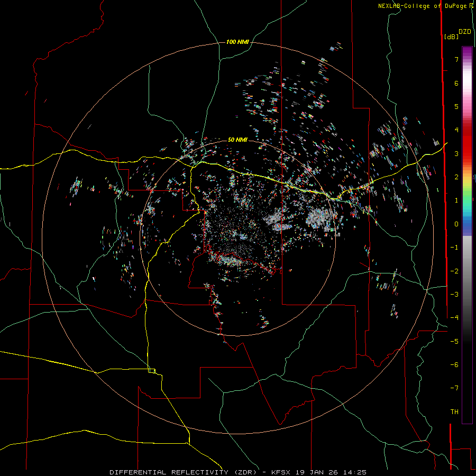Click the -3 value on color scale
476x476 pixels.
click(454, 295)
